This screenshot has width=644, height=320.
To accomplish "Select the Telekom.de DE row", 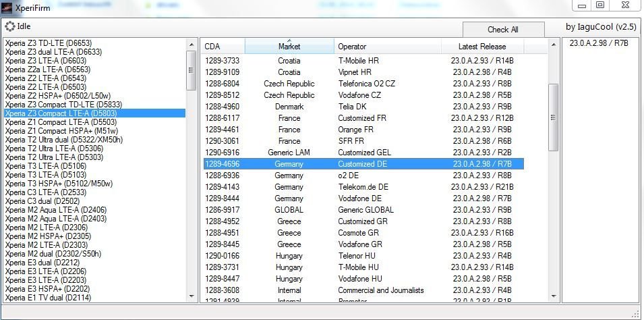I will click(364, 187).
